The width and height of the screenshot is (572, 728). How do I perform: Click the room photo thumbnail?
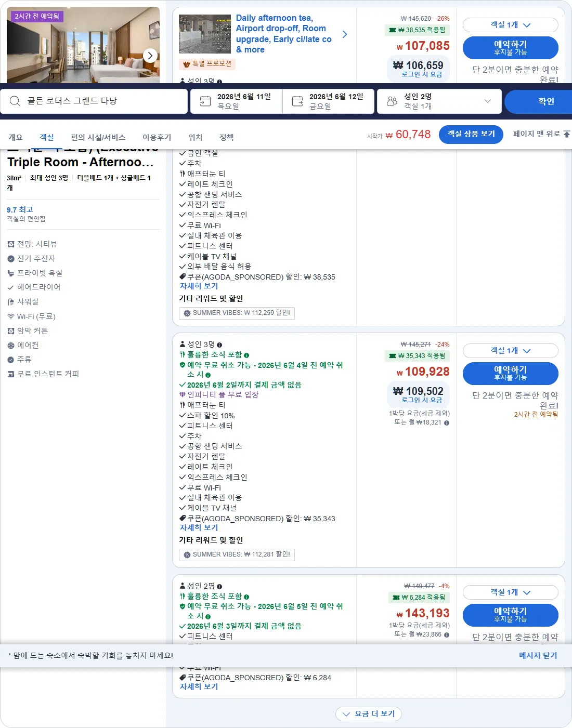[x=83, y=45]
